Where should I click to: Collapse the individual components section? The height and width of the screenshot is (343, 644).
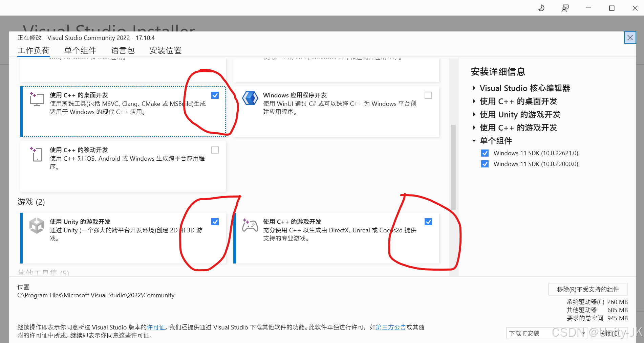474,141
